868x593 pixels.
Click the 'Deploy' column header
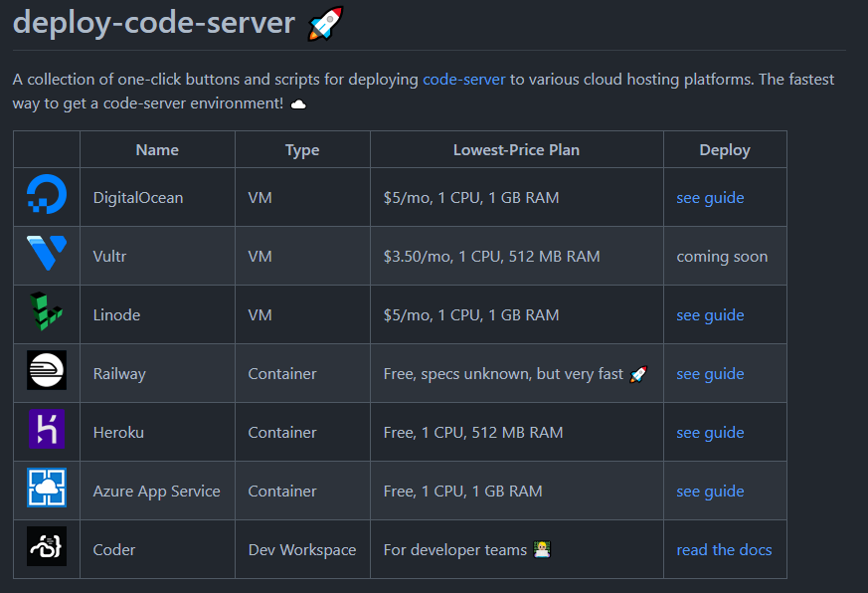point(725,150)
